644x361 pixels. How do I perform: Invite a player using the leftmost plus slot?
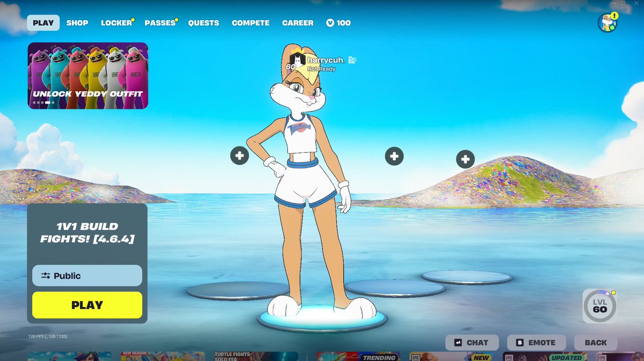tap(240, 156)
